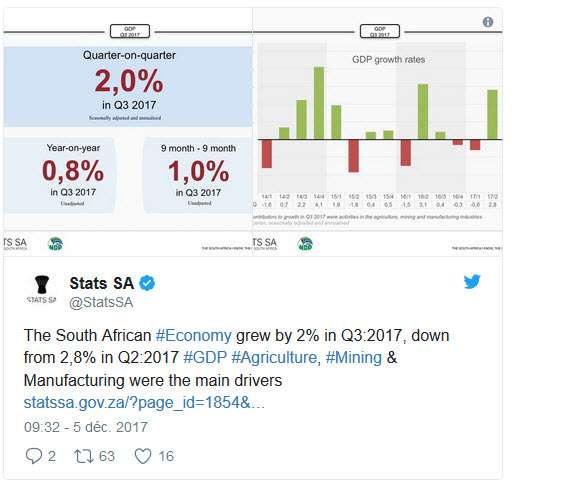The image size is (561, 481).
Task: Click the blue verified badge
Action: (147, 283)
